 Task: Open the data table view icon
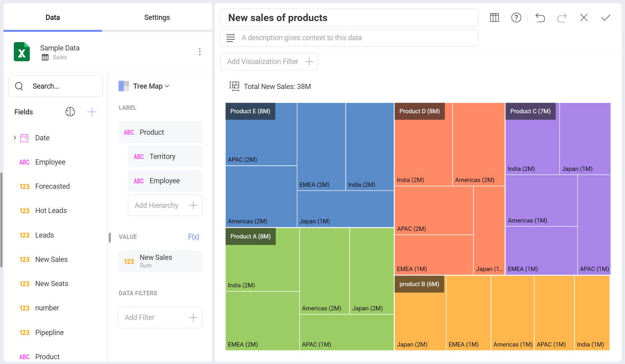pos(494,17)
